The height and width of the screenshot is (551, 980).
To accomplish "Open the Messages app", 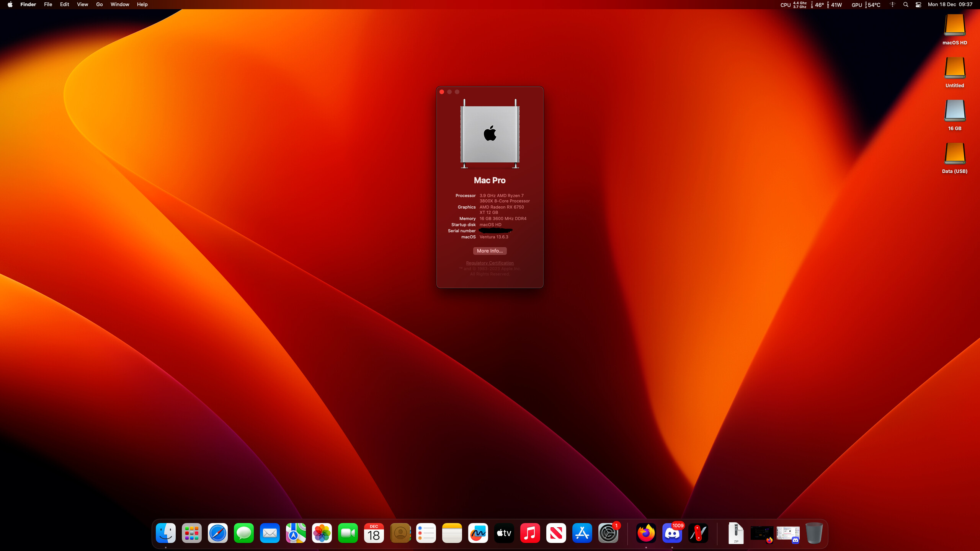I will (x=244, y=533).
